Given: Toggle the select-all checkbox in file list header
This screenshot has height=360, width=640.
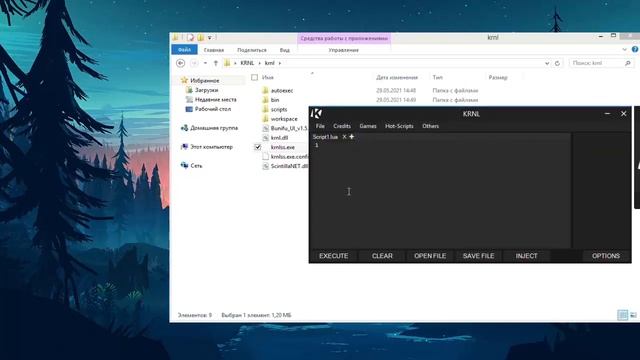Looking at the screenshot, I should (x=255, y=77).
